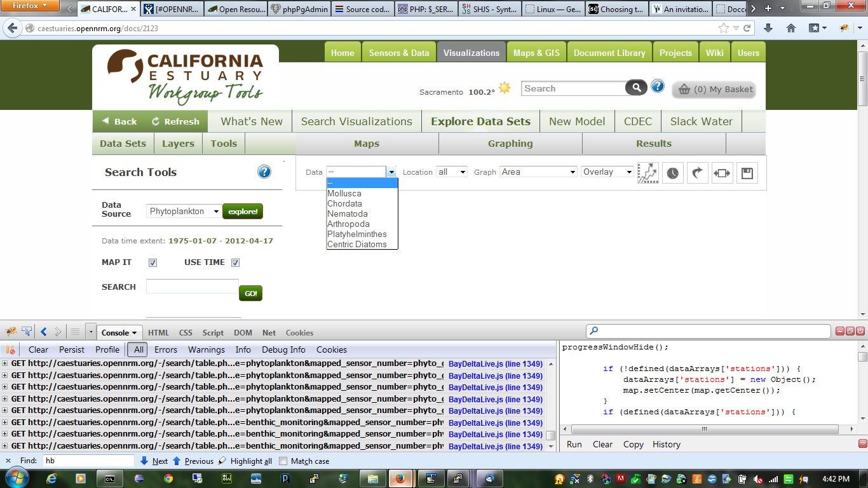The image size is (868, 488).
Task: Click Internet Explorer icon in taskbar
Action: [x=51, y=478]
